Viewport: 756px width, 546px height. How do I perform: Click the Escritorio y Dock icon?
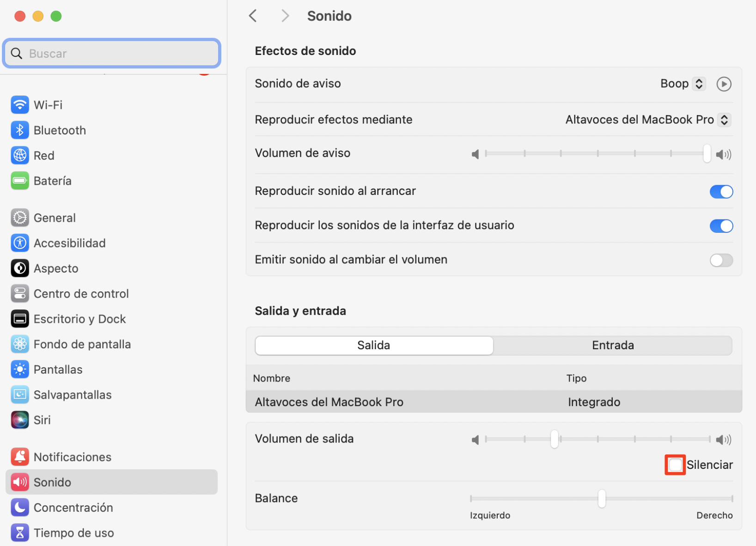[20, 319]
